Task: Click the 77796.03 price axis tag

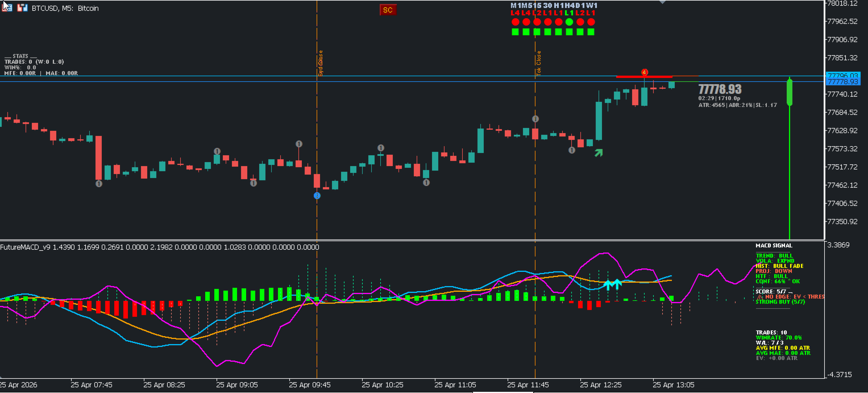Action: pyautogui.click(x=842, y=75)
